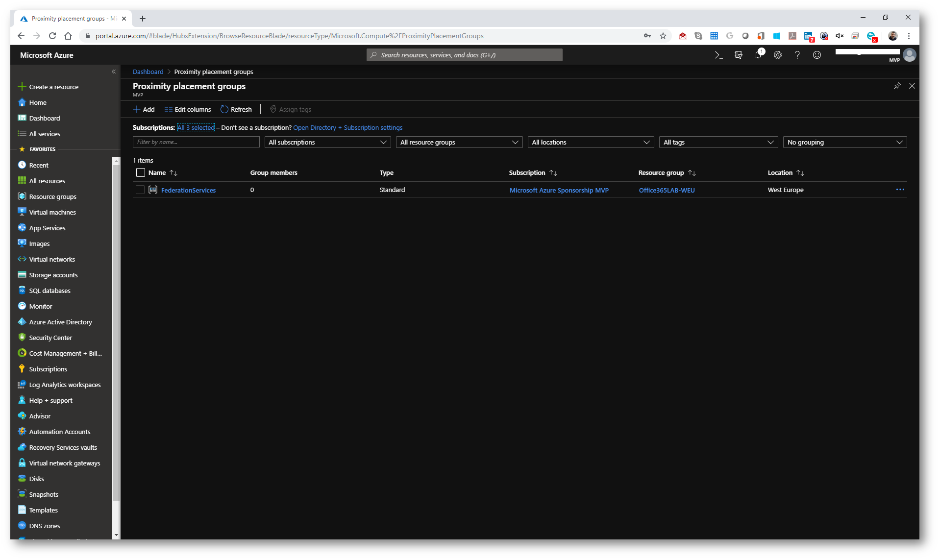This screenshot has height=560, width=940.
Task: Open Directory + Subscription filter icon in header
Action: (x=739, y=55)
